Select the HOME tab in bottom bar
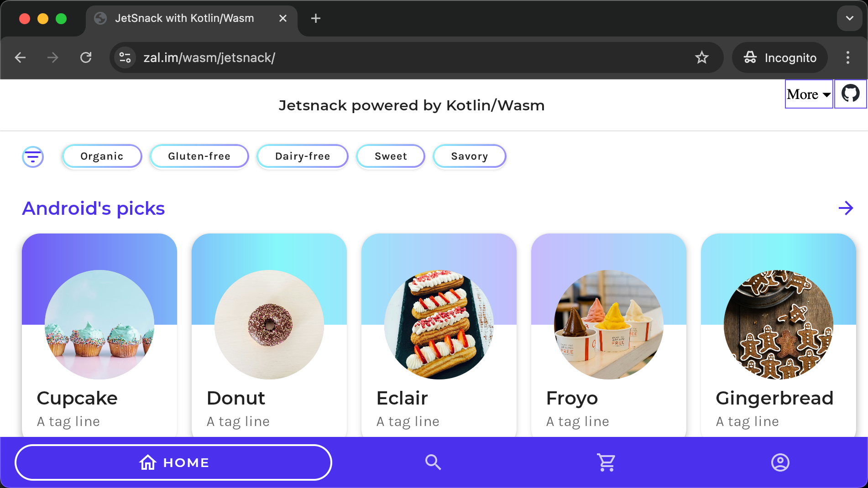Image resolution: width=868 pixels, height=488 pixels. tap(173, 462)
